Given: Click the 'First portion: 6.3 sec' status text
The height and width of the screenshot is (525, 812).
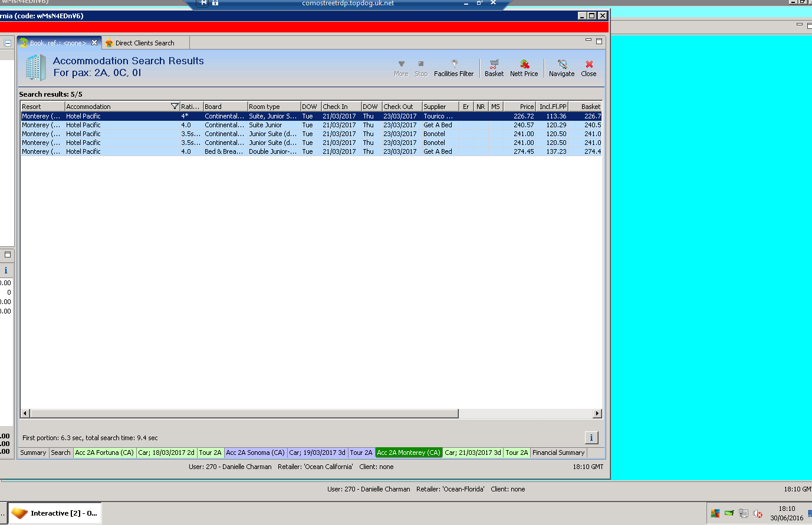Looking at the screenshot, I should (90, 438).
